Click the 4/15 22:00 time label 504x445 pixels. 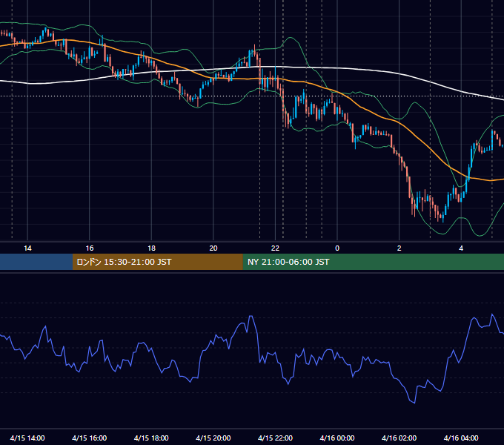click(x=275, y=438)
